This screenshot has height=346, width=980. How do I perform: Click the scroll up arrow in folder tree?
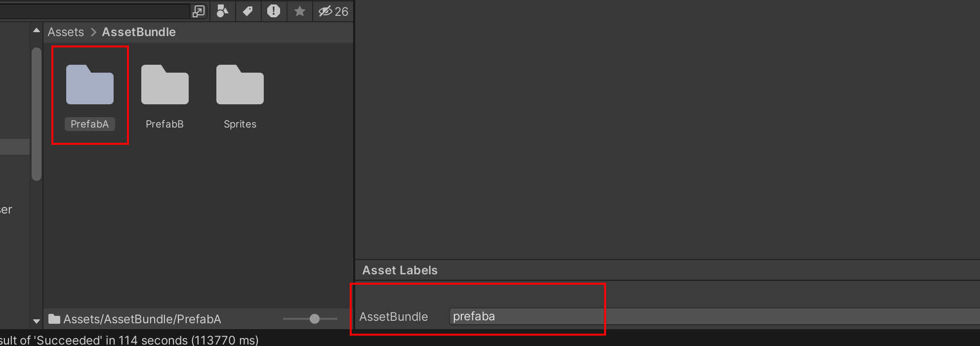[37, 31]
